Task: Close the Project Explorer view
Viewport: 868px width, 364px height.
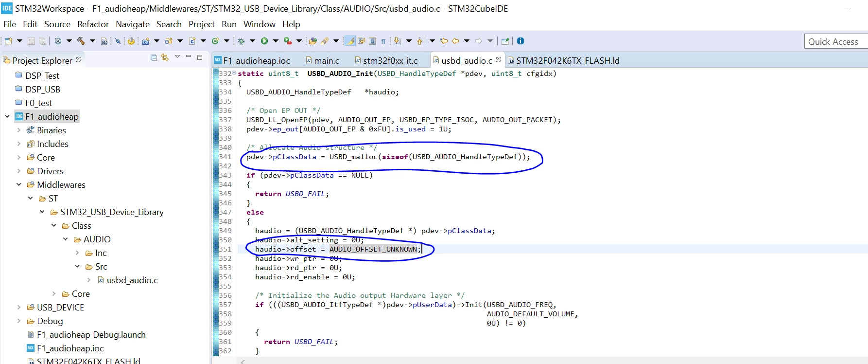Action: coord(79,60)
